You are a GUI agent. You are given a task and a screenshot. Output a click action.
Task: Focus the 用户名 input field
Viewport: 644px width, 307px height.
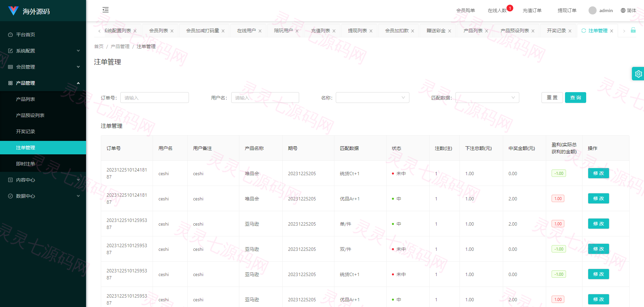265,98
